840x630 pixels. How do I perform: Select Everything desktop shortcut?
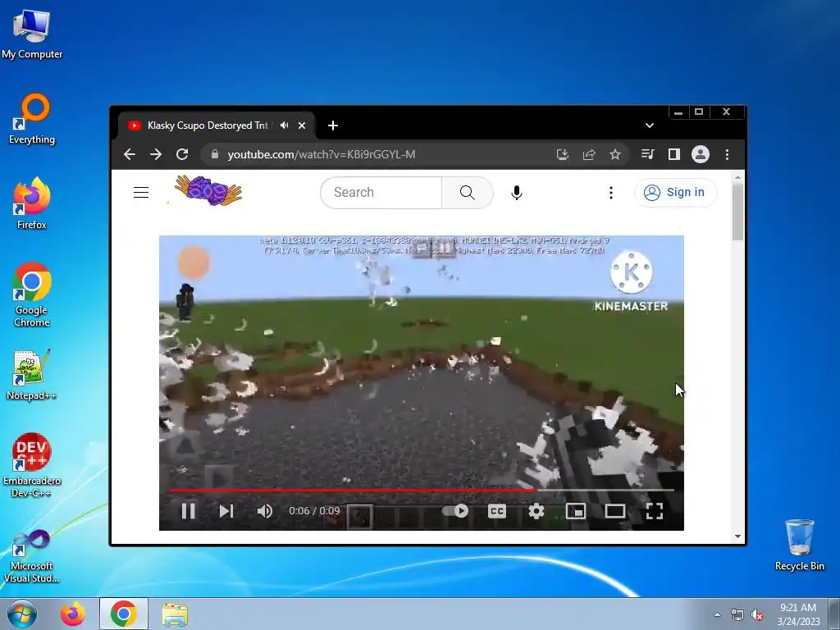tap(32, 119)
